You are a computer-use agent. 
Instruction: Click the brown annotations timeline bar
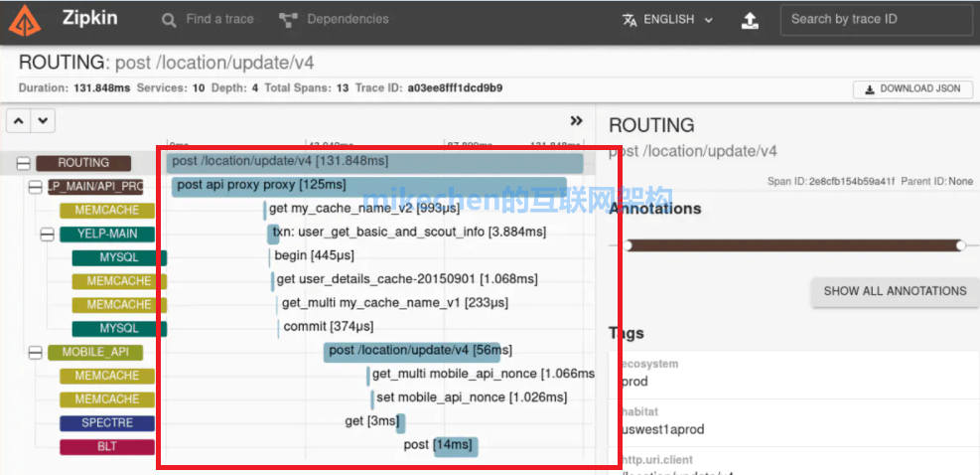(794, 246)
